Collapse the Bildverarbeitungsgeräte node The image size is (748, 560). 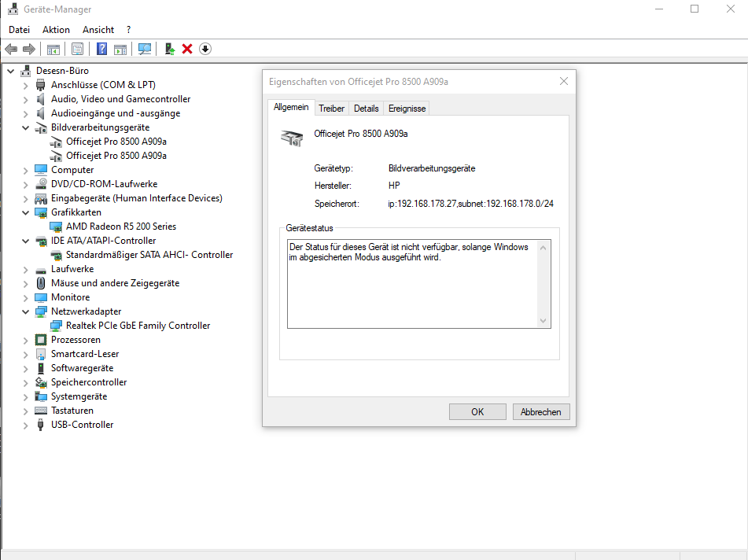[x=26, y=128]
